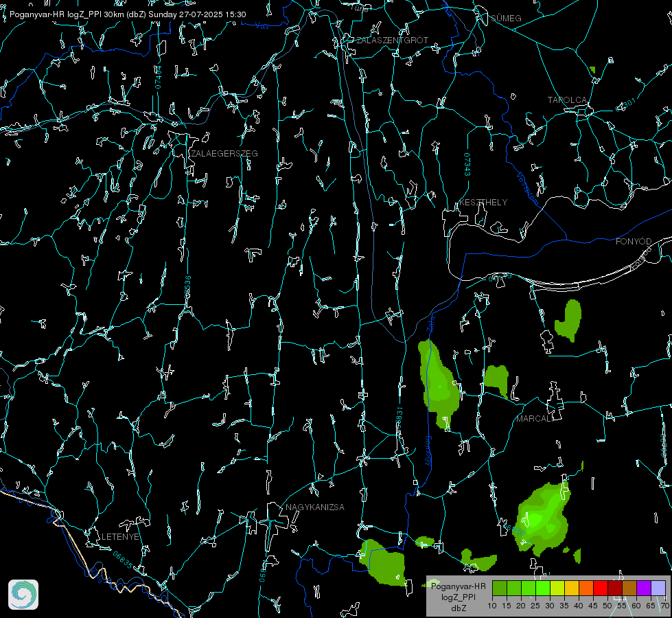Click the NAGYKANIZSA city label
The height and width of the screenshot is (618, 672).
point(315,507)
